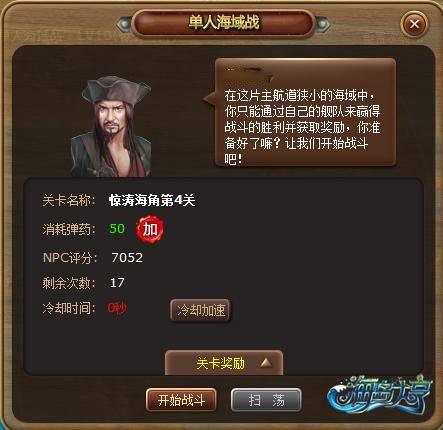The width and height of the screenshot is (443, 430).
Task: Choose 扫荡 to sweep the stage
Action: [x=266, y=400]
